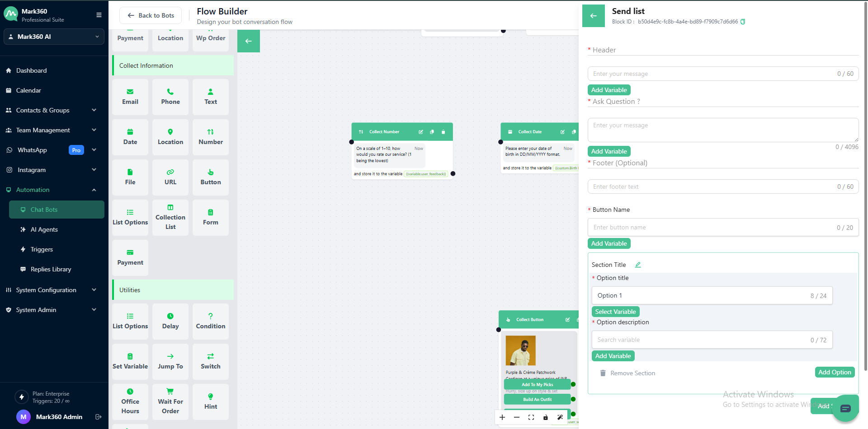Image resolution: width=868 pixels, height=429 pixels.
Task: Click the Back to Bots button
Action: [x=151, y=15]
